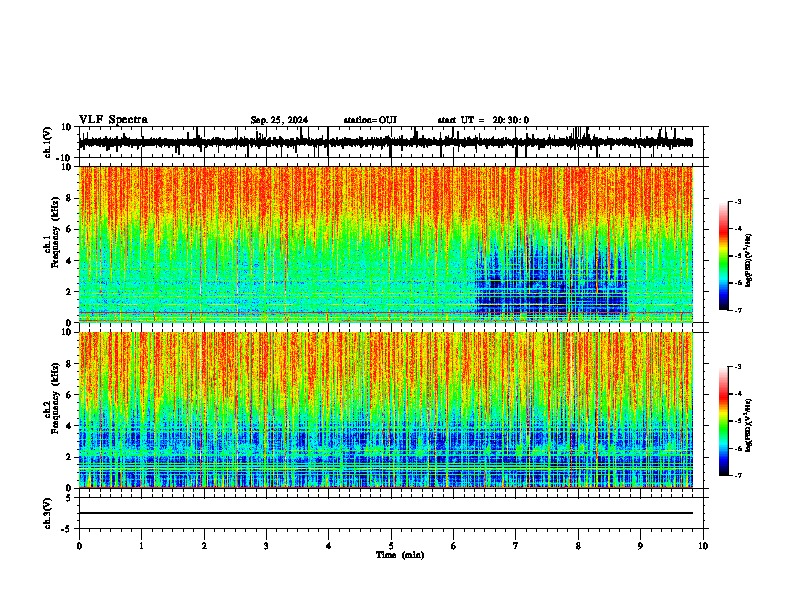The width and height of the screenshot is (792, 612).
Task: Click time axis tick label "7"
Action: 516,546
